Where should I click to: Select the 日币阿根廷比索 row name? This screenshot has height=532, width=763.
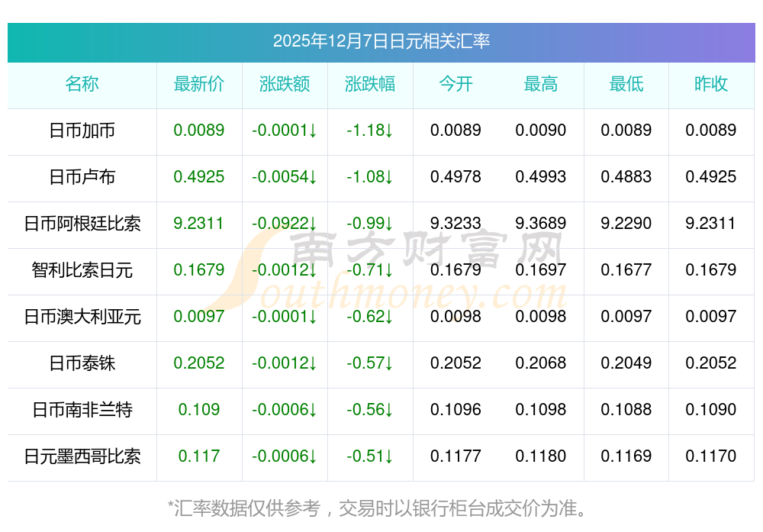[x=82, y=224]
